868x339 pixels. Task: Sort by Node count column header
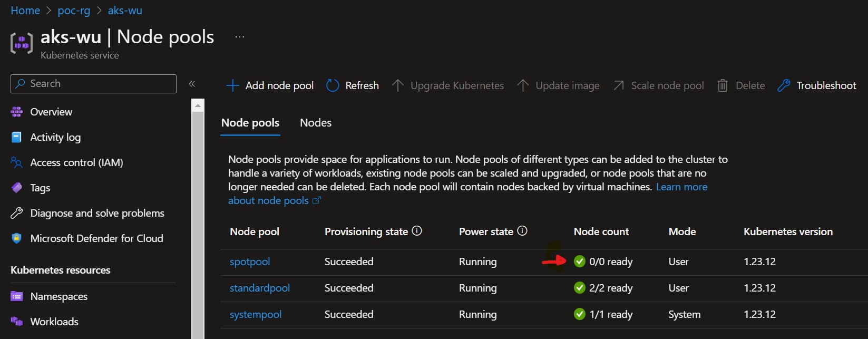(x=601, y=231)
